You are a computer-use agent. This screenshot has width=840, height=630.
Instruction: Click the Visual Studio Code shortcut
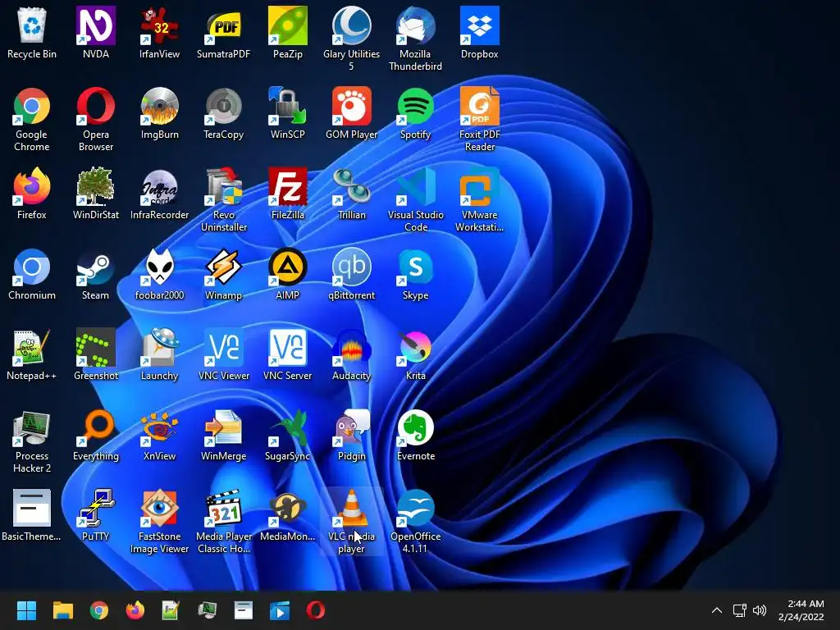416,186
